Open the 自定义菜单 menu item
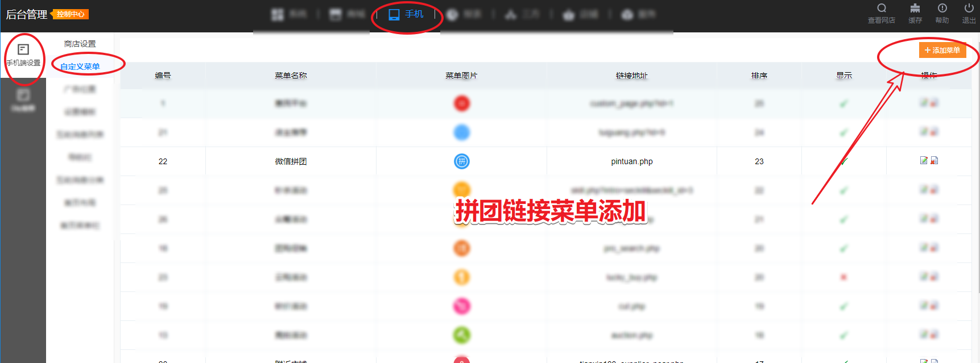This screenshot has width=980, height=363. [x=80, y=66]
